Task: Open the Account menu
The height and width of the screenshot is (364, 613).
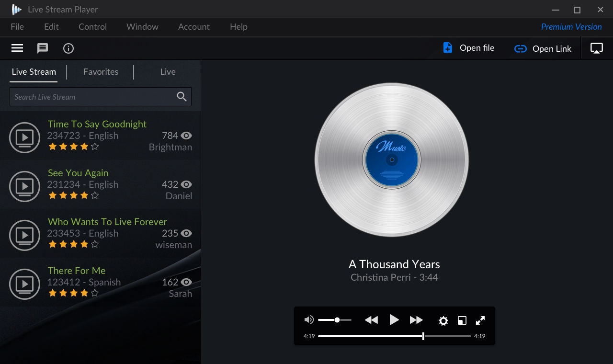Action: (x=194, y=27)
